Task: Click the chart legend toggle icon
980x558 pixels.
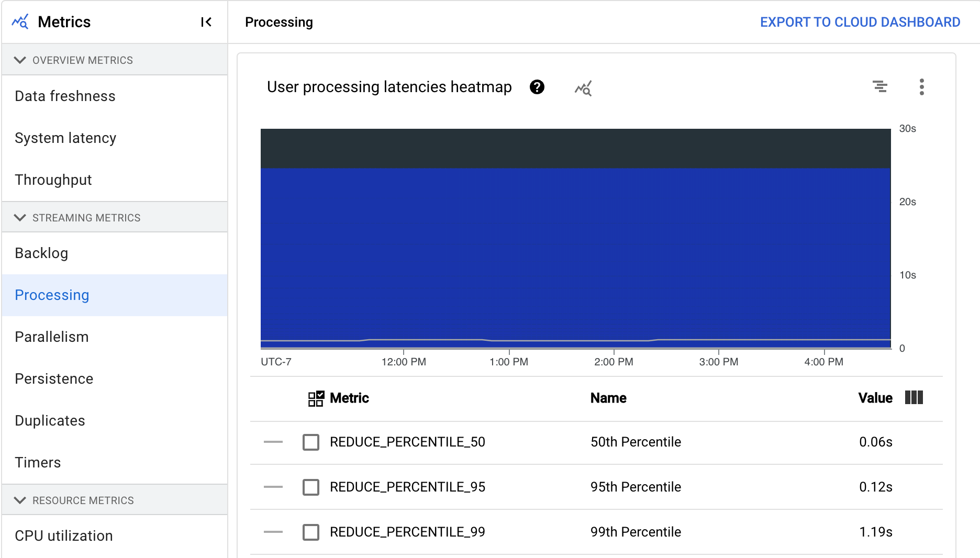Action: (881, 87)
